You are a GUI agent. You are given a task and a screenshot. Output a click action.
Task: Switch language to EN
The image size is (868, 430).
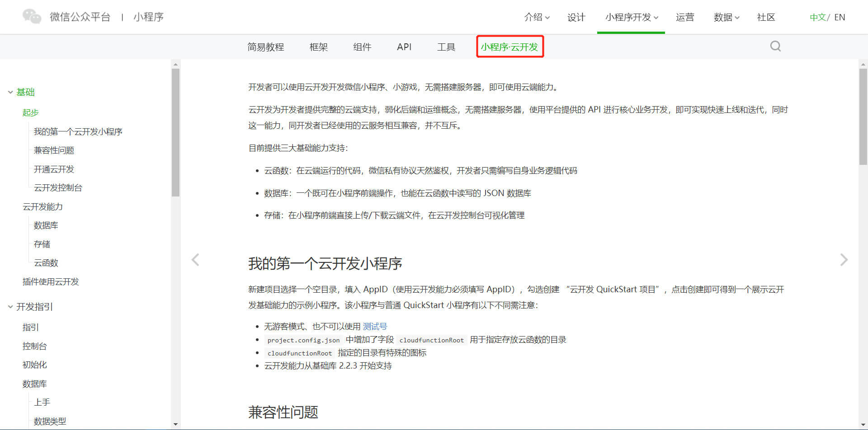[x=840, y=17]
